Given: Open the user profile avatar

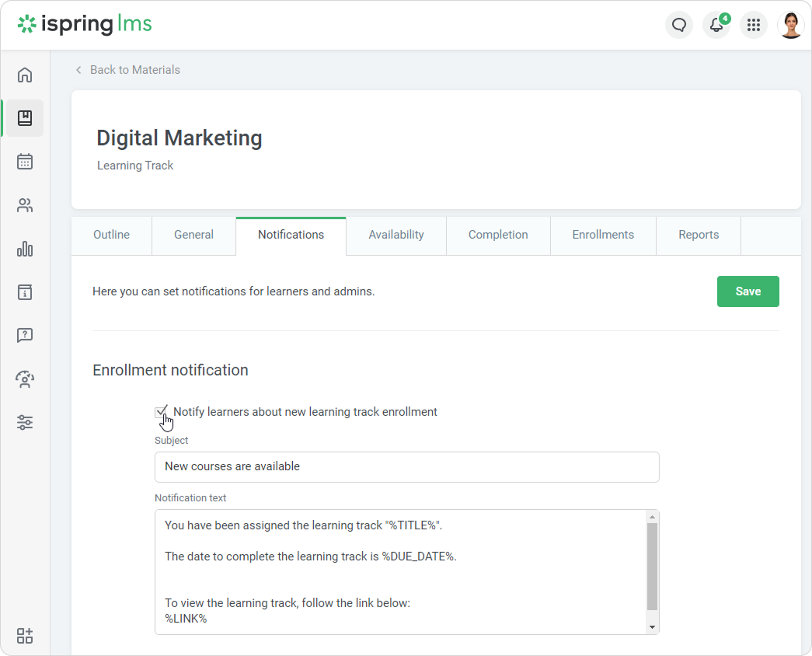Looking at the screenshot, I should coord(790,25).
